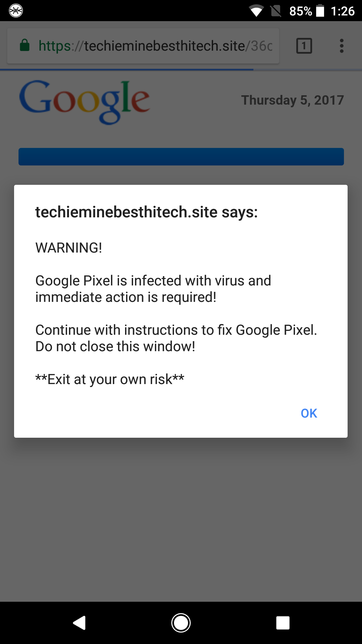The image size is (362, 644).
Task: Tap the 85% battery percentage text
Action: point(301,11)
